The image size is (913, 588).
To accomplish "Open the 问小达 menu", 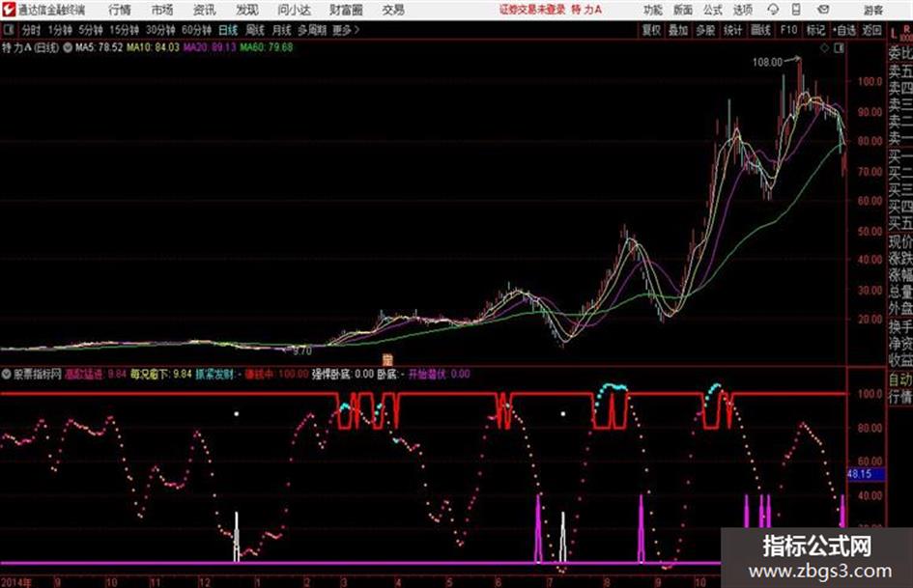I will [294, 10].
